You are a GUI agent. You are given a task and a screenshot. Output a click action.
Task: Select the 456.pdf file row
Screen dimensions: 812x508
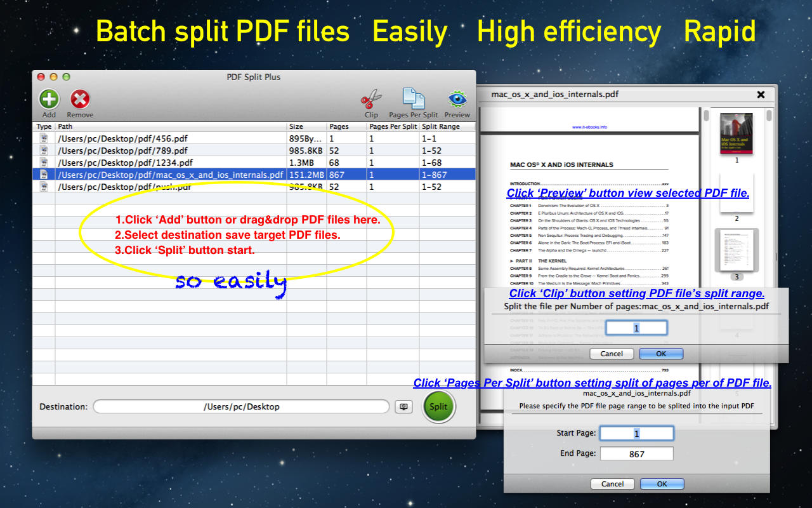[x=254, y=138]
